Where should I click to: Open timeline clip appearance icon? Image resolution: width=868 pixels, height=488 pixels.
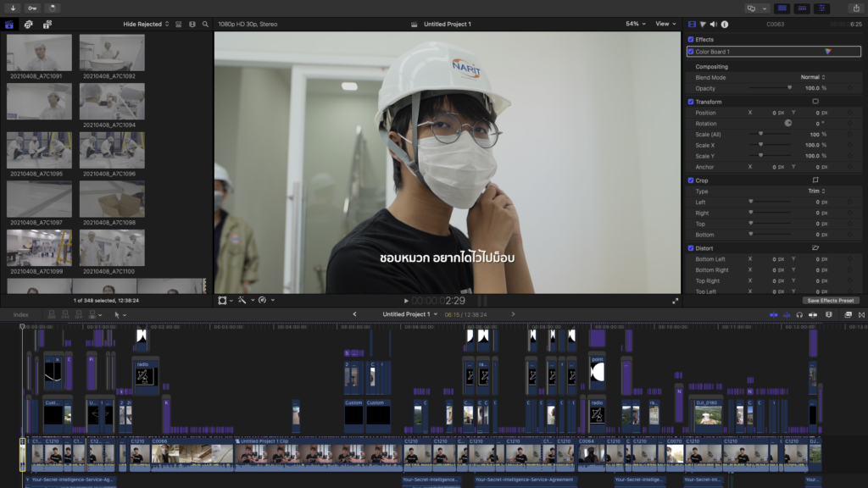[x=829, y=315]
